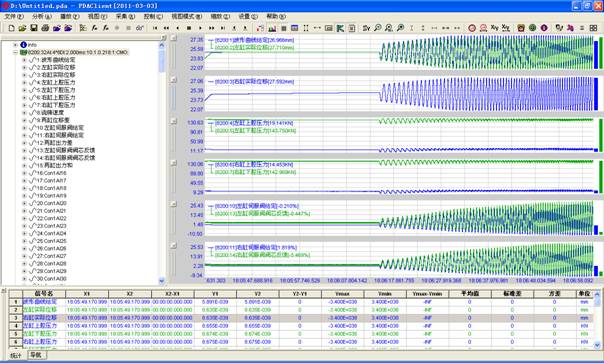Screen dimensions: 604x363
Task: Click the first Xy cursor toolbar icon
Action: tap(495, 28)
